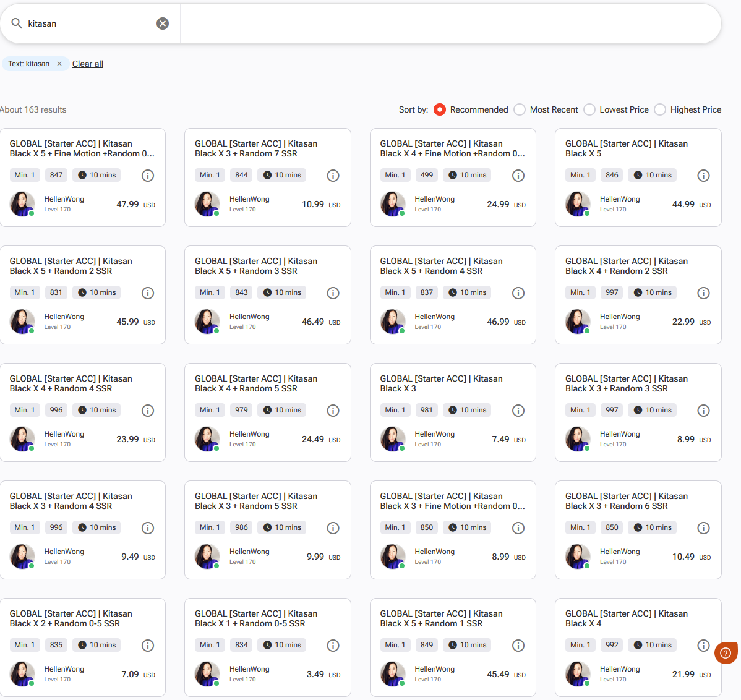Open info icon on 22.99 USD listing

pyautogui.click(x=704, y=293)
